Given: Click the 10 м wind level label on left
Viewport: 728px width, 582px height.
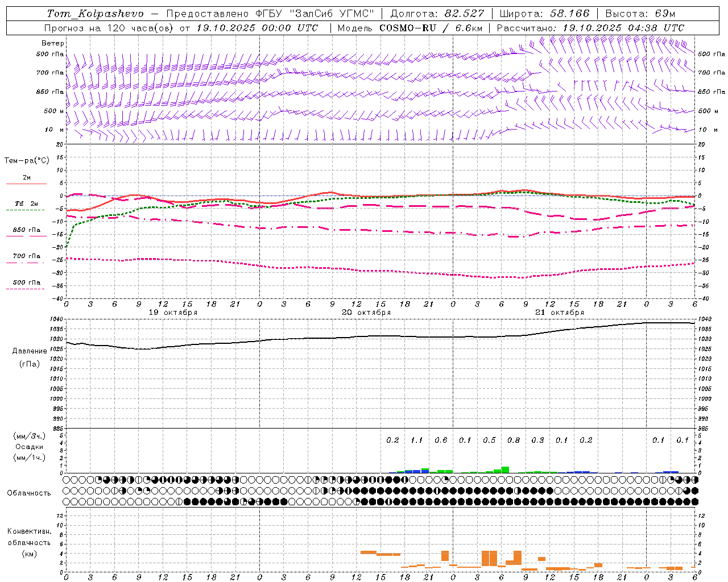Looking at the screenshot, I should pos(55,130).
